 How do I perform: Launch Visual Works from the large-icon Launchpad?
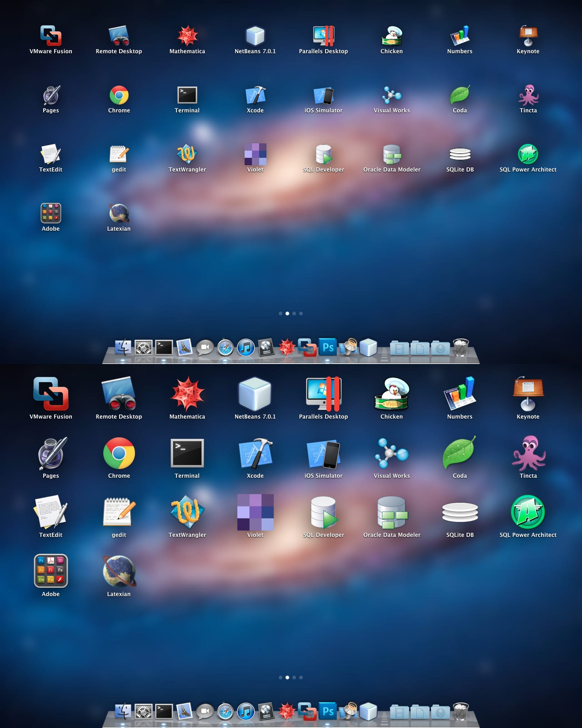click(x=391, y=453)
